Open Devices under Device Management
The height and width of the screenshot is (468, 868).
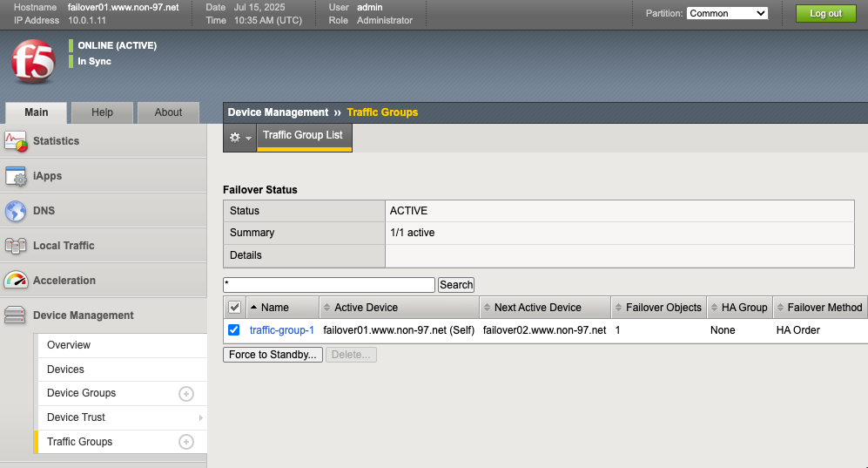coord(122,370)
